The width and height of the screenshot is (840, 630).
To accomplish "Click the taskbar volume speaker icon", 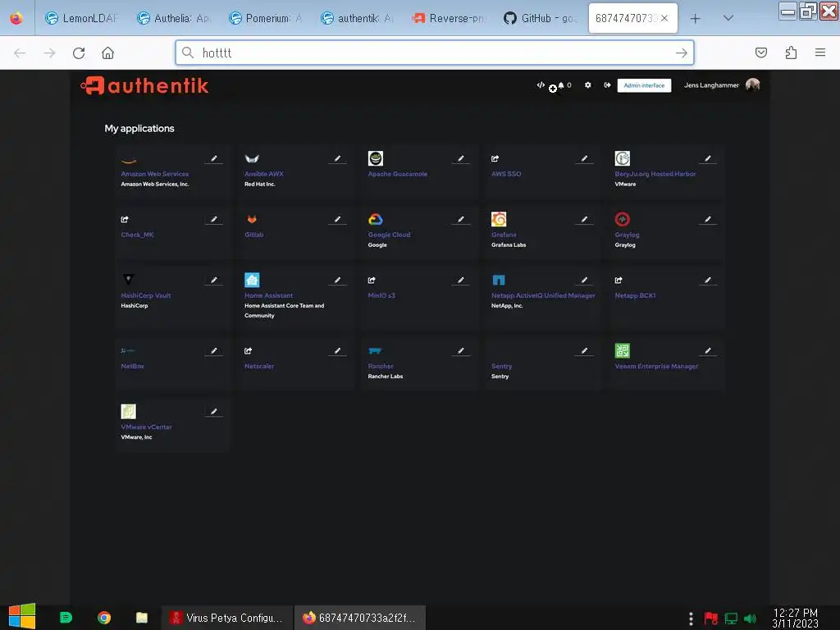I will [x=750, y=619].
